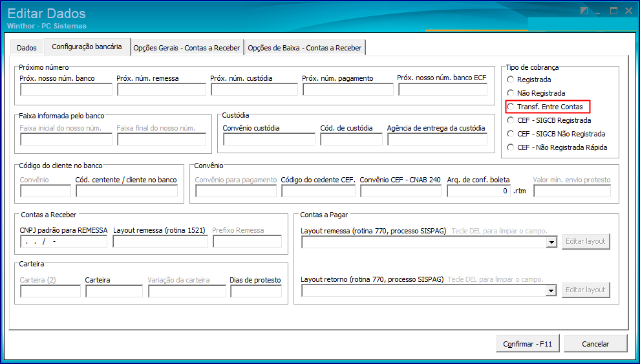Click the Prefixo Remessa field

(x=248, y=242)
